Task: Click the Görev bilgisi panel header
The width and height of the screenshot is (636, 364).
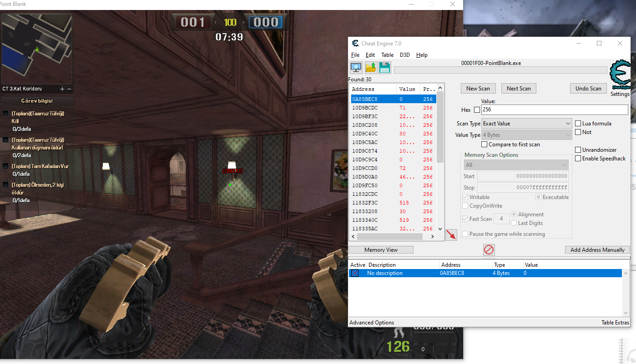Action: [x=37, y=100]
